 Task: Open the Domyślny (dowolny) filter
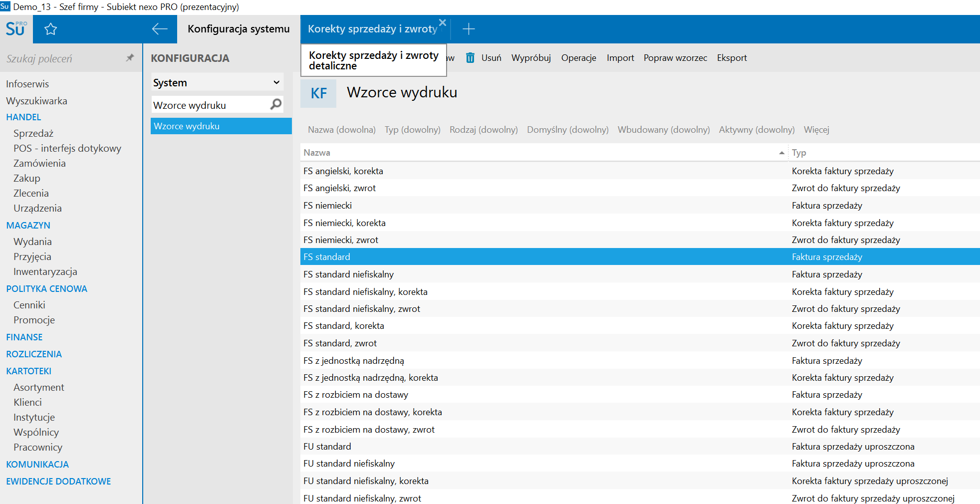coord(568,130)
